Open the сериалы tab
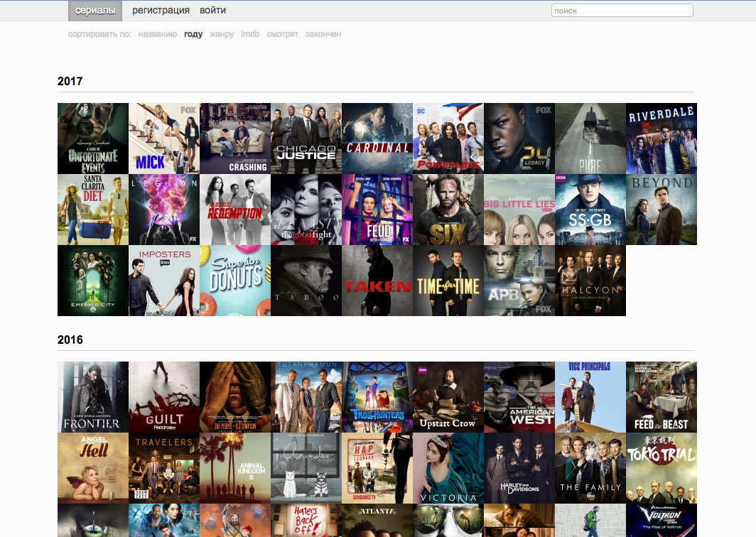The height and width of the screenshot is (537, 756). [95, 11]
